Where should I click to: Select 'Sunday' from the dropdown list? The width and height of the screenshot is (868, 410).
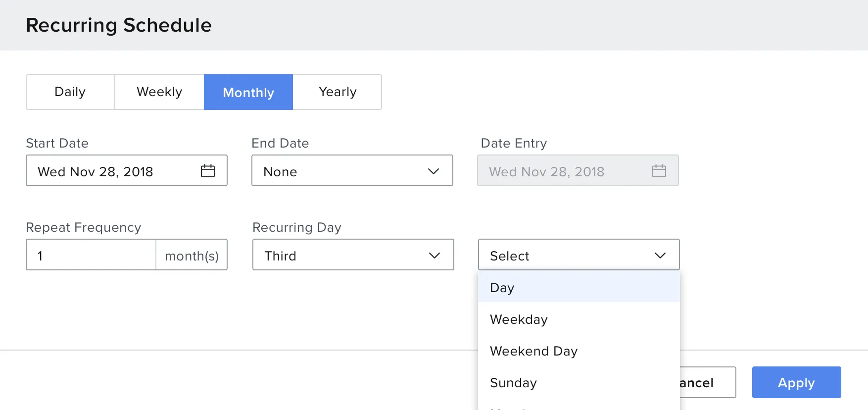pos(579,383)
